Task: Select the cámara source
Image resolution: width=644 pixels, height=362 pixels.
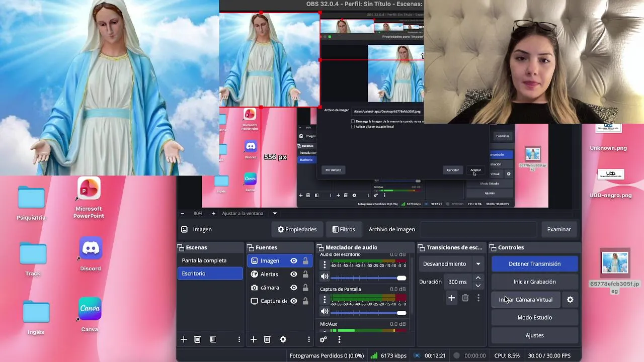Action: pos(280,288)
